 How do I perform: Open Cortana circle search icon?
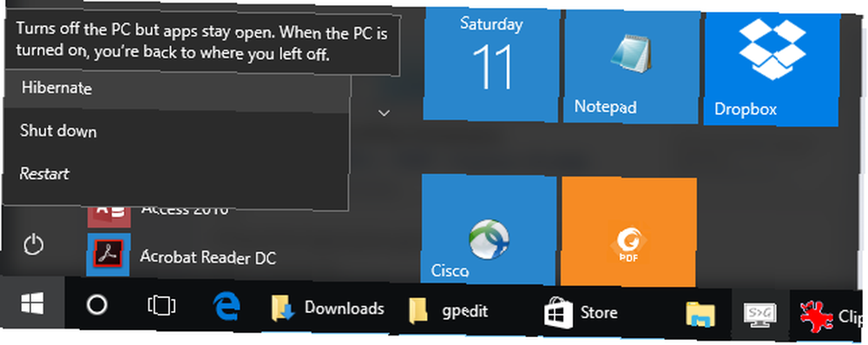pyautogui.click(x=97, y=304)
